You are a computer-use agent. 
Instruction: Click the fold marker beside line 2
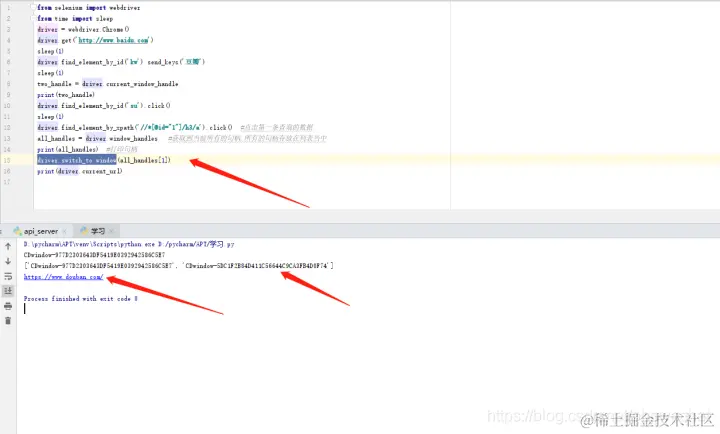33,18
